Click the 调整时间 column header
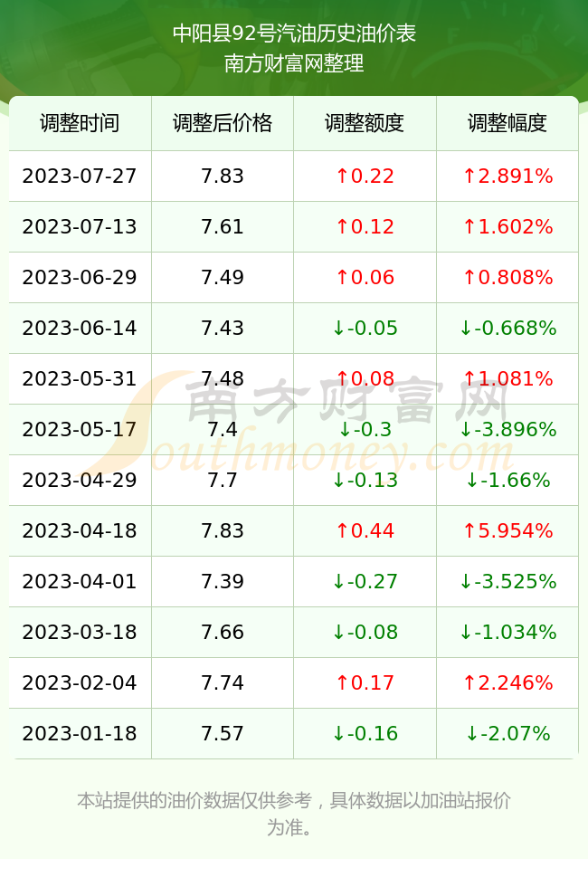The width and height of the screenshot is (588, 887). 80,123
